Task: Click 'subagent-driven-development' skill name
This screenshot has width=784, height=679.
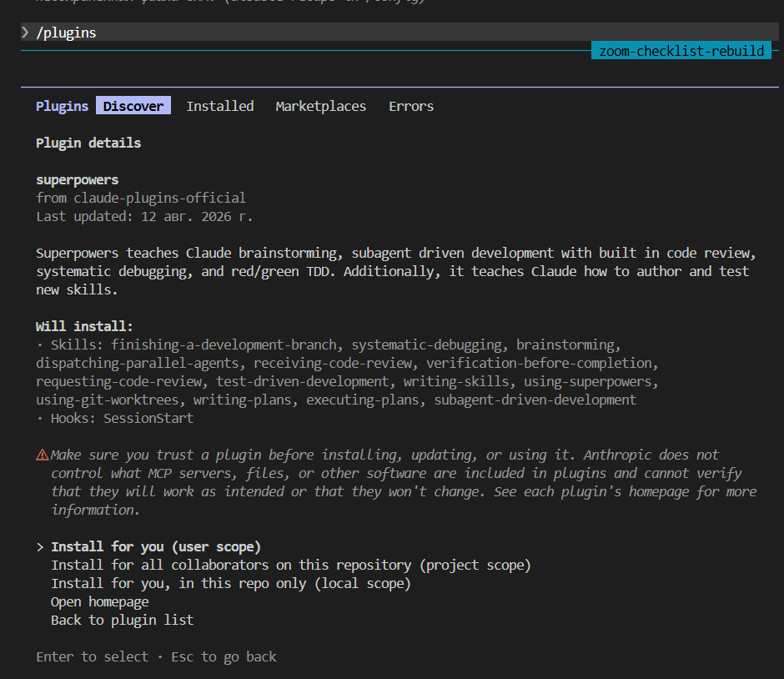Action: point(535,400)
